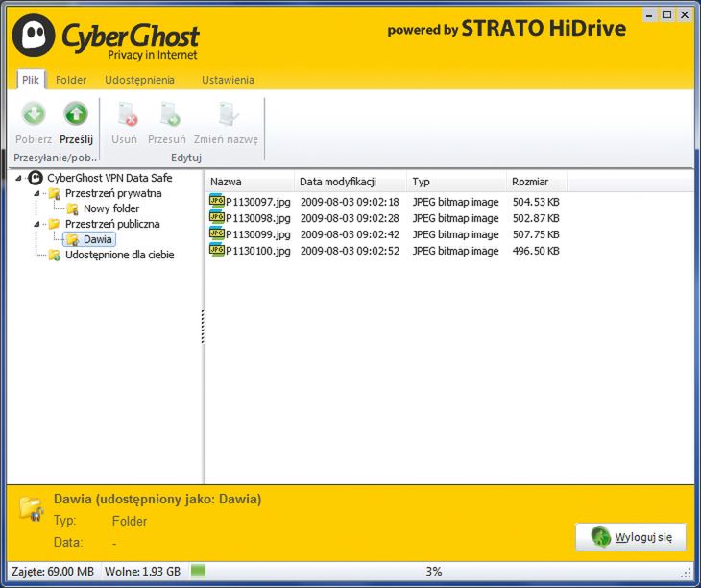Click date 2009-08-03 09:02:18

point(350,202)
